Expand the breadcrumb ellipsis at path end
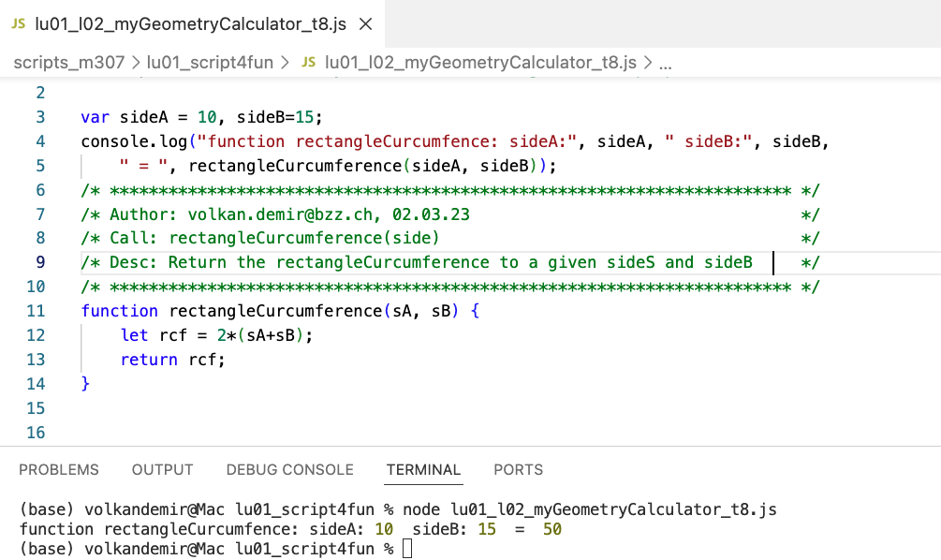 coord(666,63)
